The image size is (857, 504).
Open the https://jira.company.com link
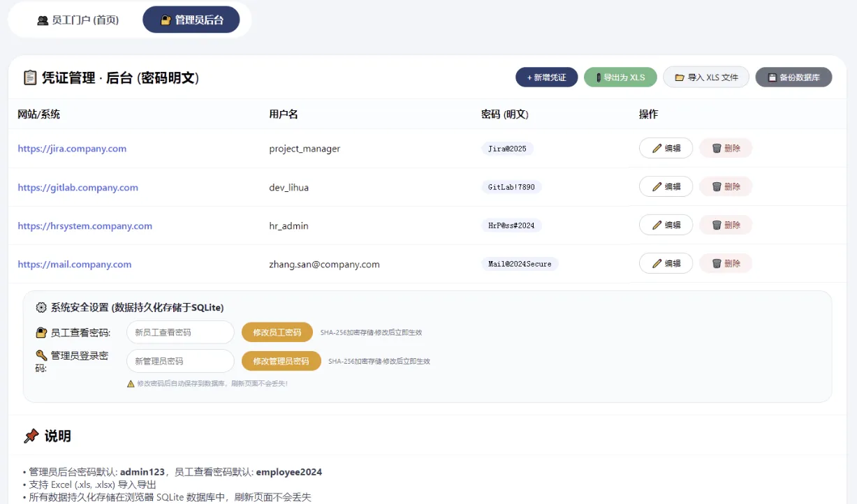[x=72, y=148]
